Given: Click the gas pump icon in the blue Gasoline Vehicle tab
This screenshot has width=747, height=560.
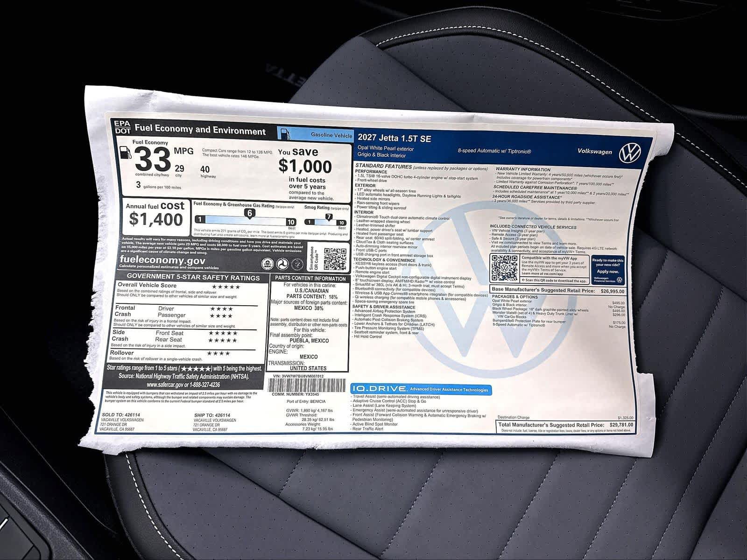Looking at the screenshot, I should (x=286, y=134).
